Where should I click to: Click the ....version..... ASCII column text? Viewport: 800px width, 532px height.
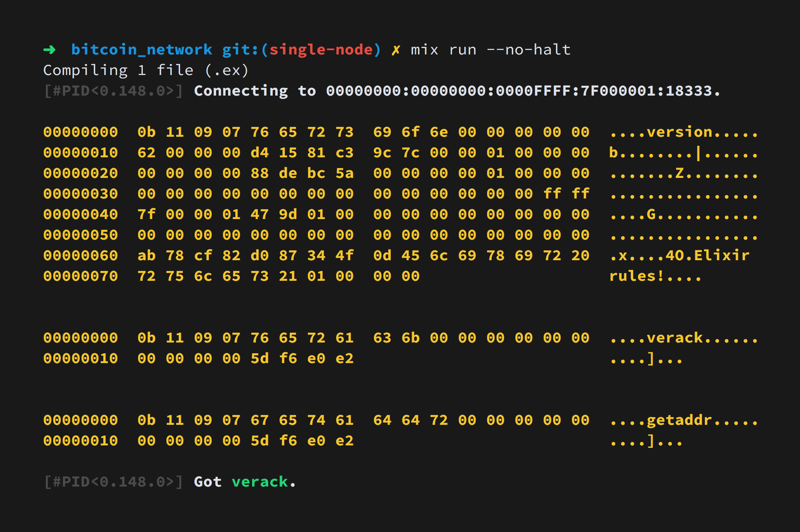coord(684,132)
